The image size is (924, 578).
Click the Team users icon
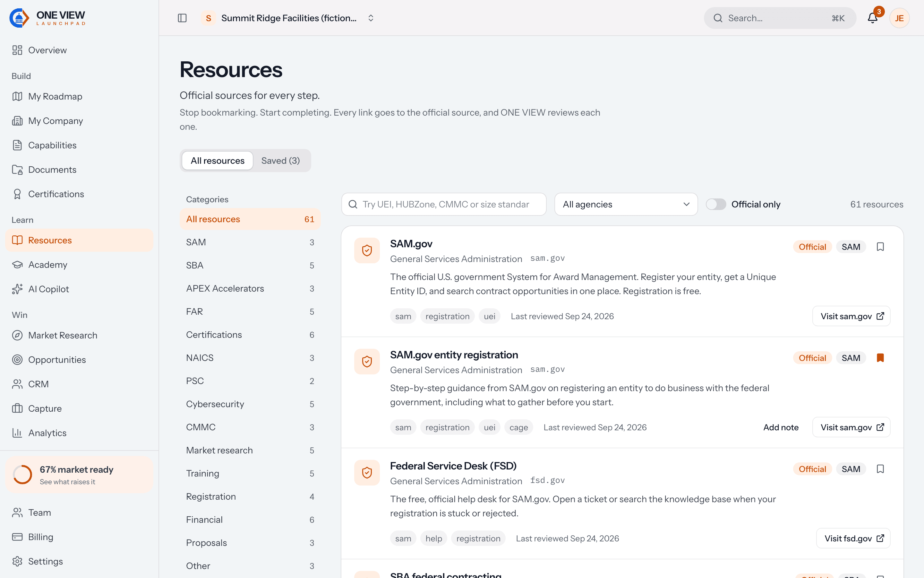click(x=17, y=512)
